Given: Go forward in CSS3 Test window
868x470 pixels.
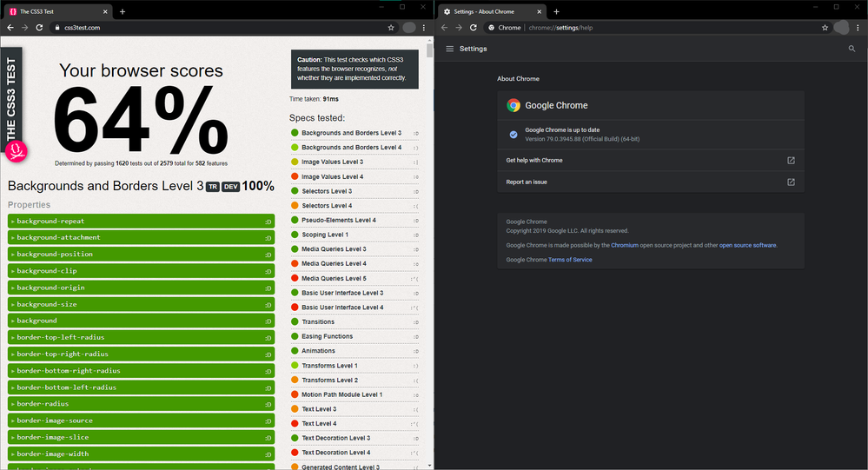Looking at the screenshot, I should coord(24,27).
